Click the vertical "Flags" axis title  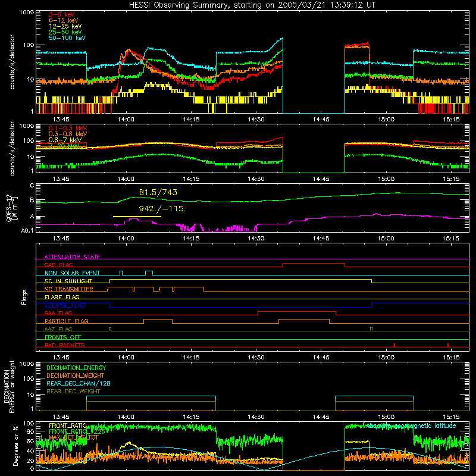pyautogui.click(x=24, y=297)
